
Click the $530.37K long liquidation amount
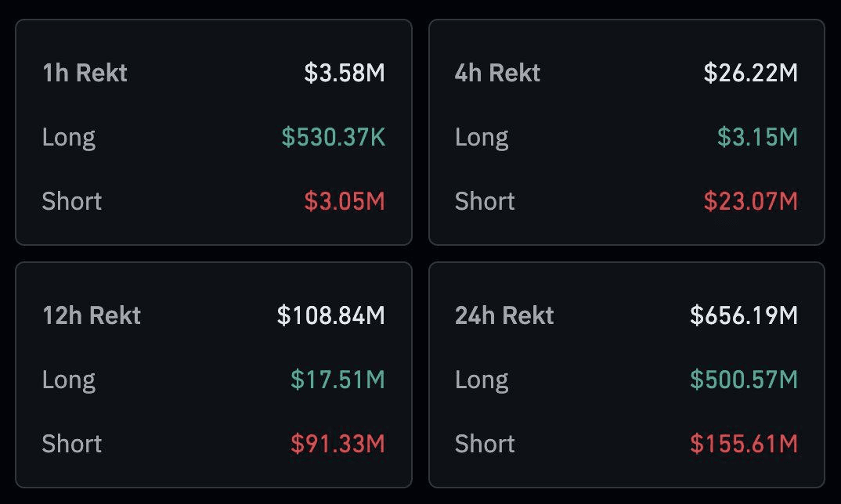coord(334,138)
